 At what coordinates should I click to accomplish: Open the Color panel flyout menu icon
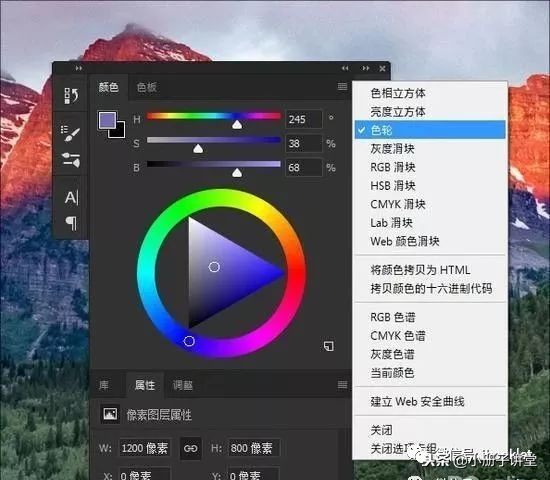tap(342, 86)
